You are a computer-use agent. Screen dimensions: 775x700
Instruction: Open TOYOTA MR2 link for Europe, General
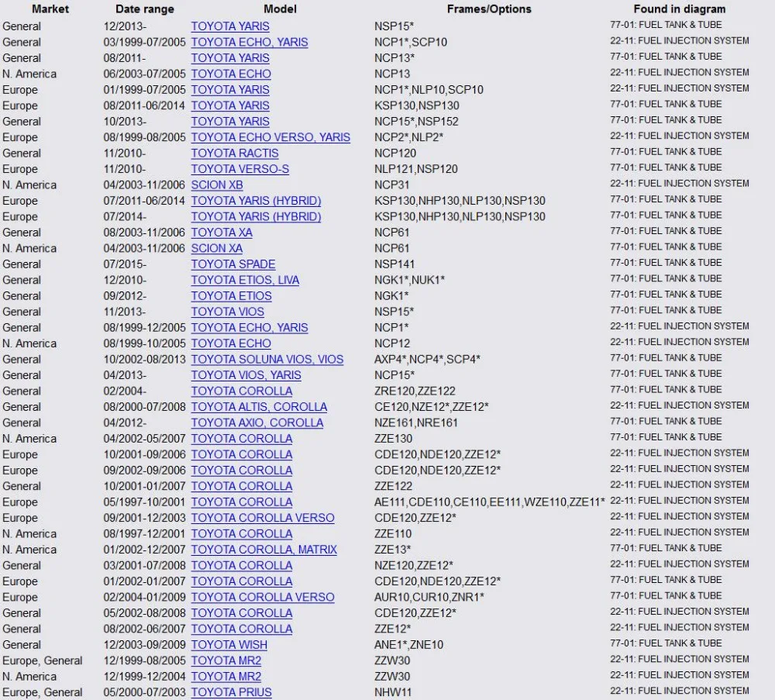click(x=226, y=660)
